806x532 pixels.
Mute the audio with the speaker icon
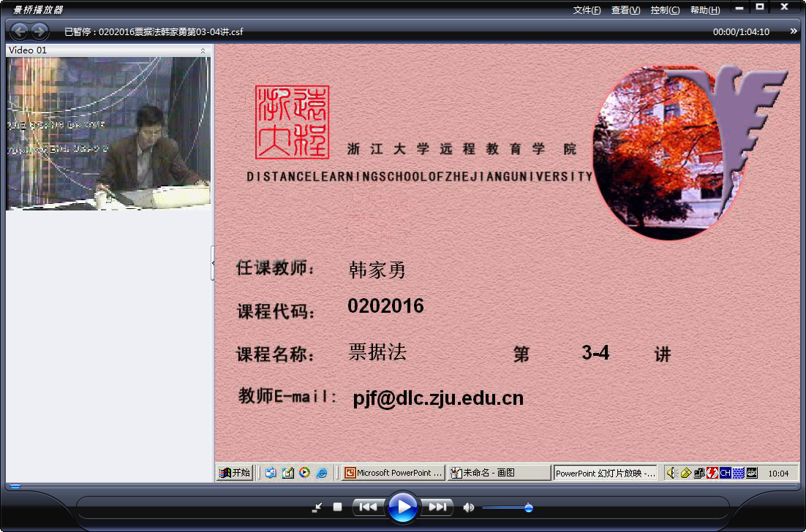pos(468,507)
